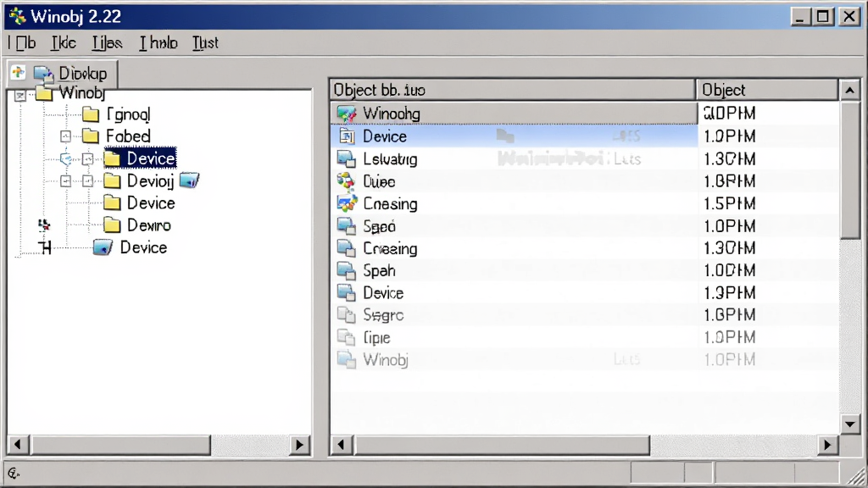Click the Winobj row icon in list
This screenshot has width=868, height=488.
tap(347, 359)
